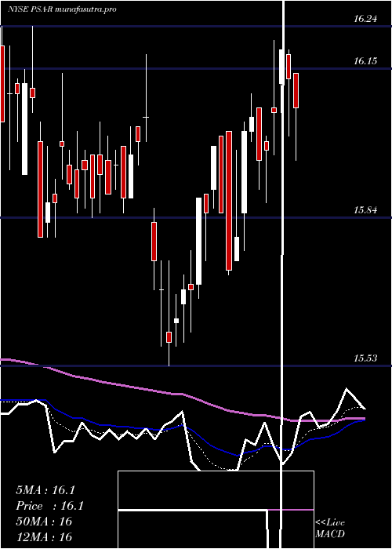Click the 16.15 price level label
The width and height of the screenshot is (392, 549).
(x=365, y=61)
